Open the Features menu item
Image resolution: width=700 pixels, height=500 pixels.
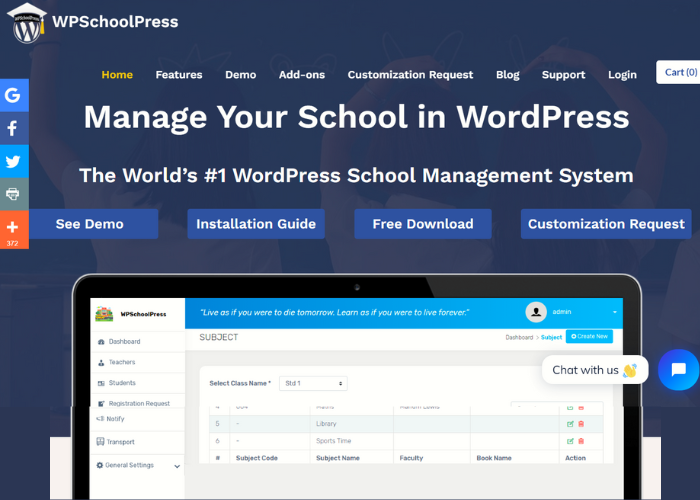(x=179, y=75)
